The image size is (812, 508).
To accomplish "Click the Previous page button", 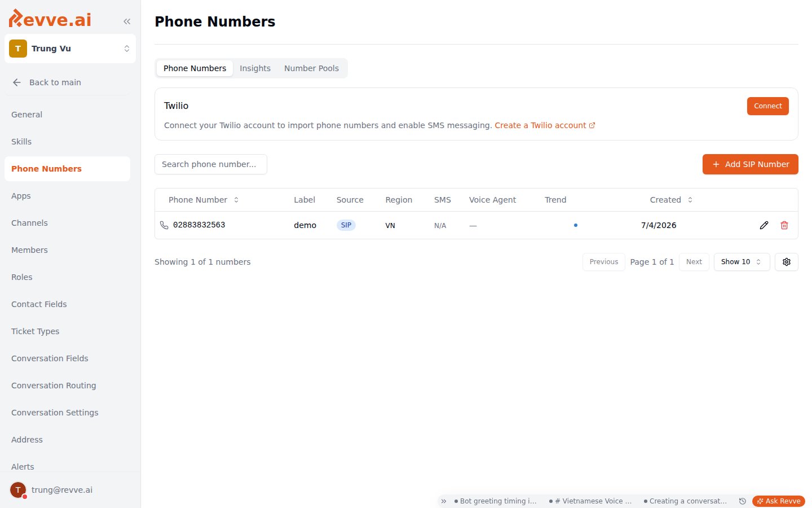I will point(604,262).
